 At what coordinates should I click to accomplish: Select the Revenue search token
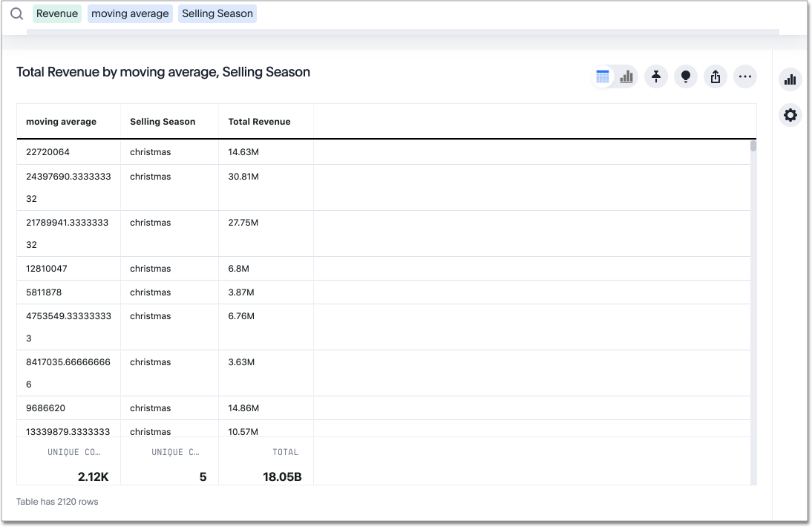[x=57, y=13]
